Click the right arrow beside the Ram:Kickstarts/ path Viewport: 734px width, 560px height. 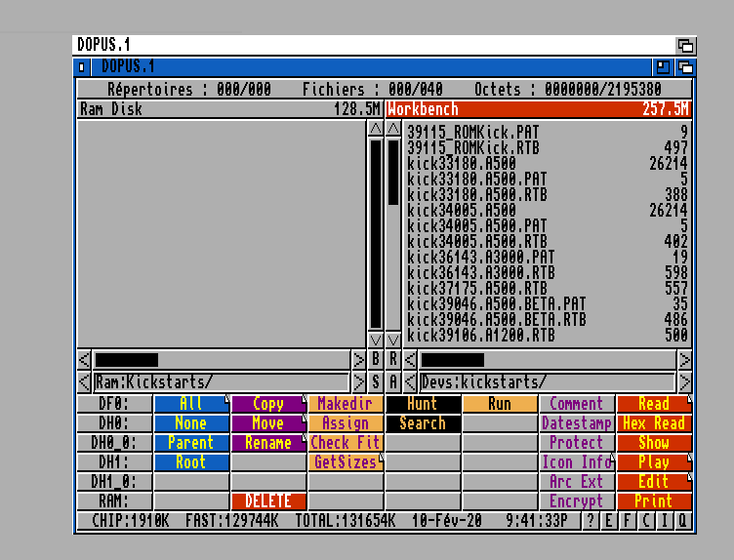pos(358,382)
